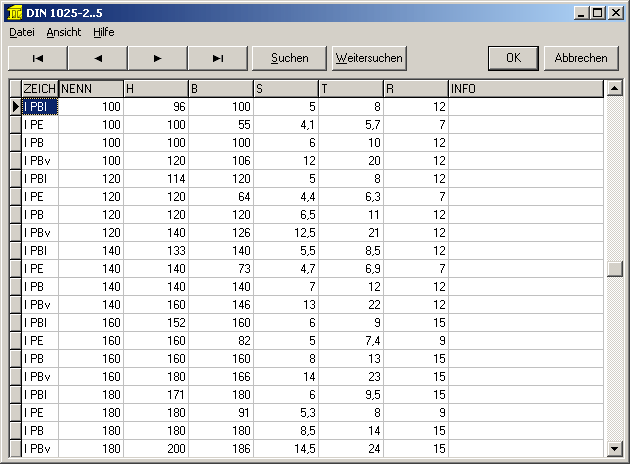Click the ZEICH column header
The height and width of the screenshot is (464, 630).
[x=40, y=89]
